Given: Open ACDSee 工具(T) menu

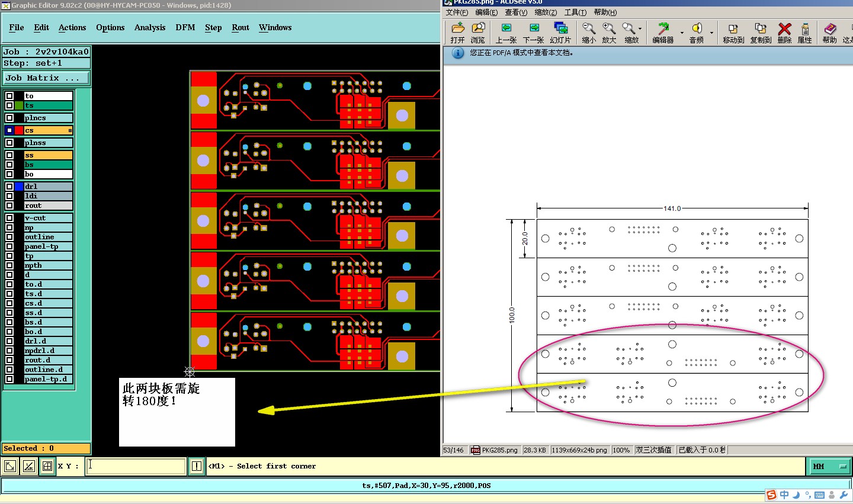Looking at the screenshot, I should (x=575, y=12).
